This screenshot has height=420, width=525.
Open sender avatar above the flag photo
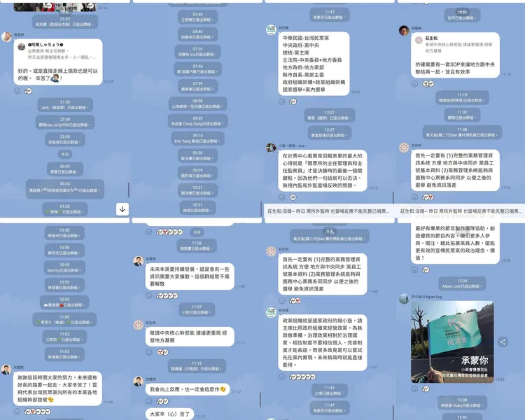404,298
